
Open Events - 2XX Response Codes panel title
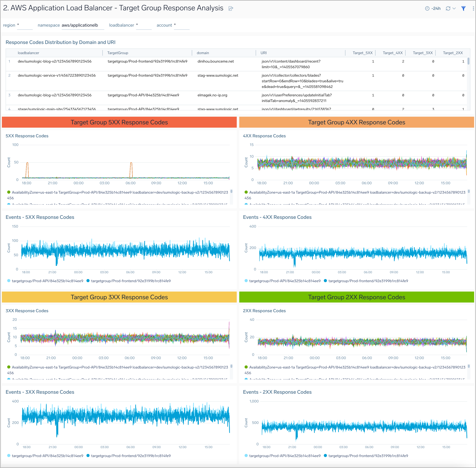pos(277,392)
